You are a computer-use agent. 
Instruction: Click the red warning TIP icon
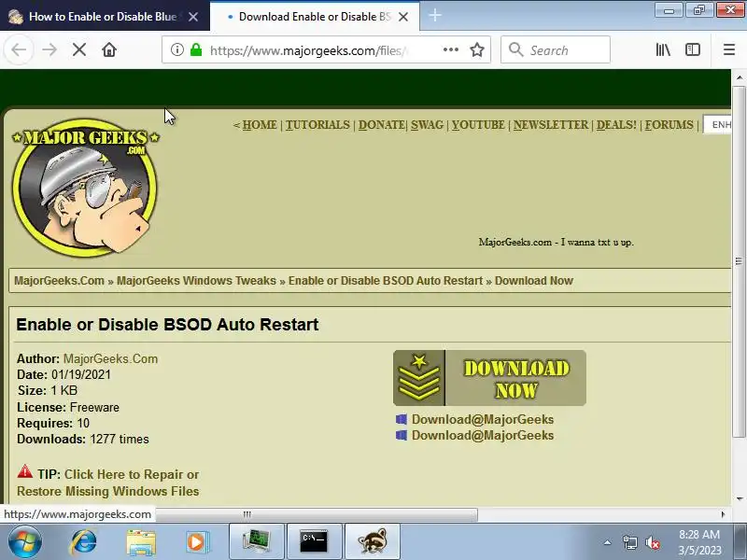[x=25, y=471]
